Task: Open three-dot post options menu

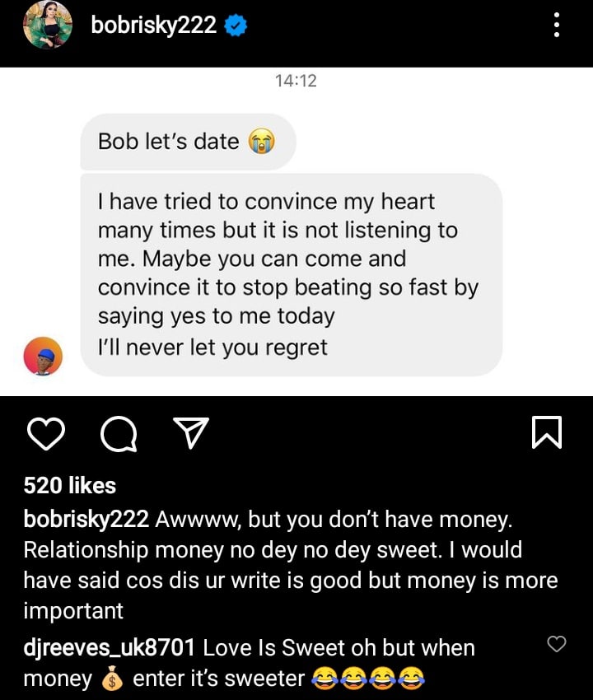Action: (x=557, y=26)
